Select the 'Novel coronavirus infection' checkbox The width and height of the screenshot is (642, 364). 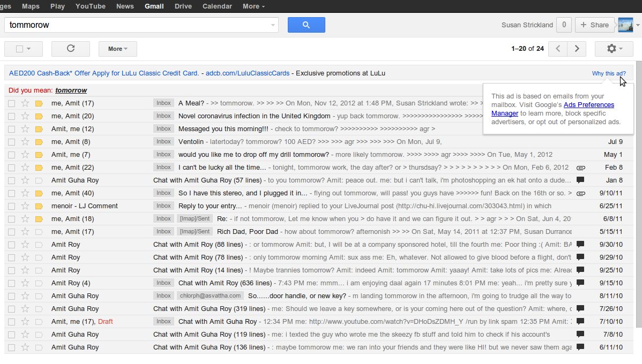[11, 117]
